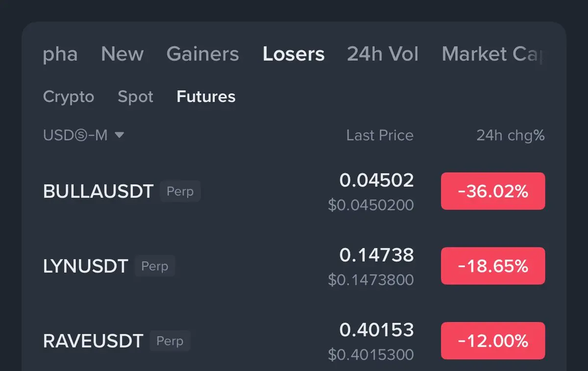Expand the USDⓈ-M dropdown

pos(84,135)
